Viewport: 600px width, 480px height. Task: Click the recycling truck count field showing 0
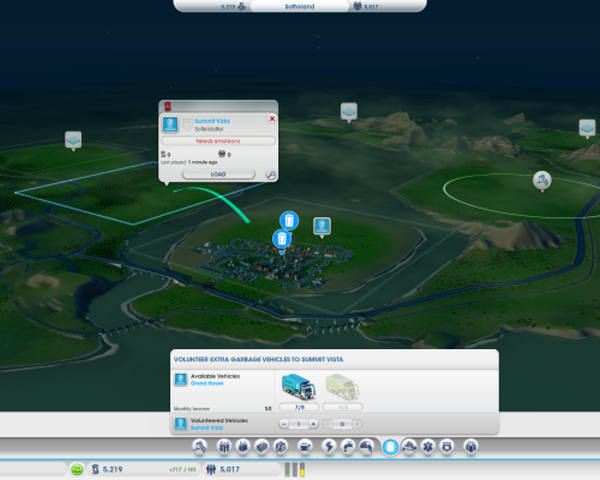[342, 424]
